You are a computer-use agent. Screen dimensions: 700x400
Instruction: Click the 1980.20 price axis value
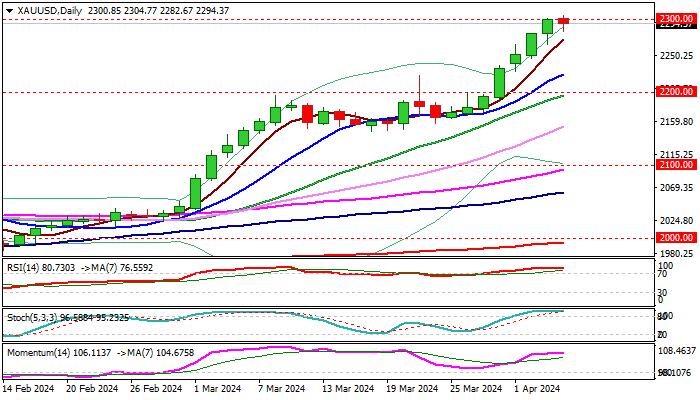click(676, 253)
